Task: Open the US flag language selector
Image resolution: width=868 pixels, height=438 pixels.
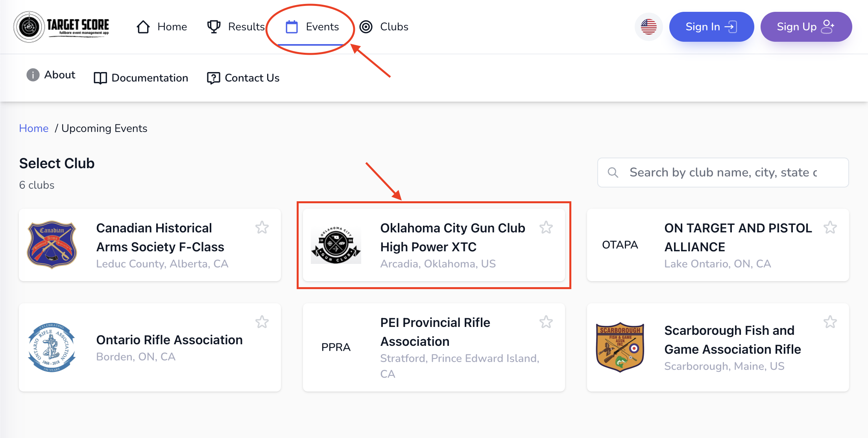Action: (x=648, y=26)
